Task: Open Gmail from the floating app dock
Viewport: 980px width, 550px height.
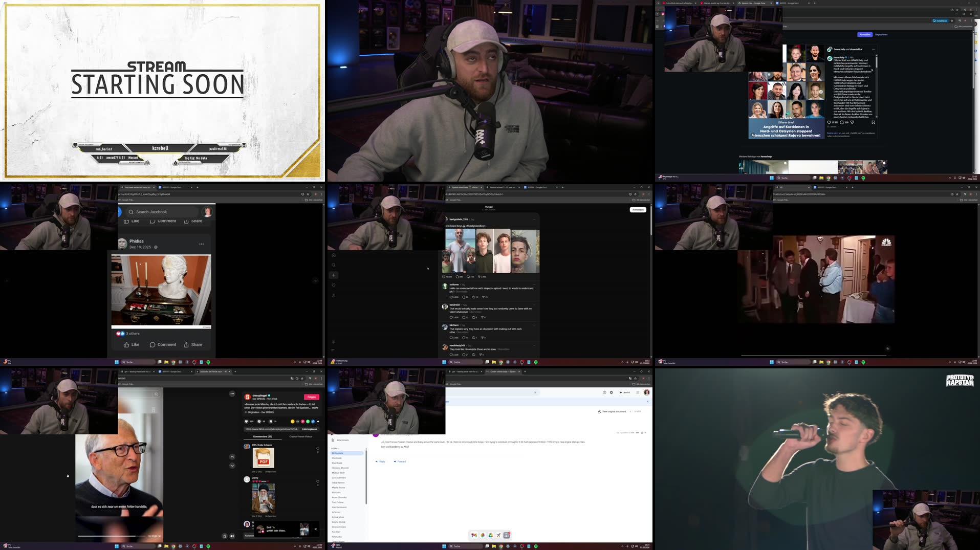Action: tap(473, 535)
